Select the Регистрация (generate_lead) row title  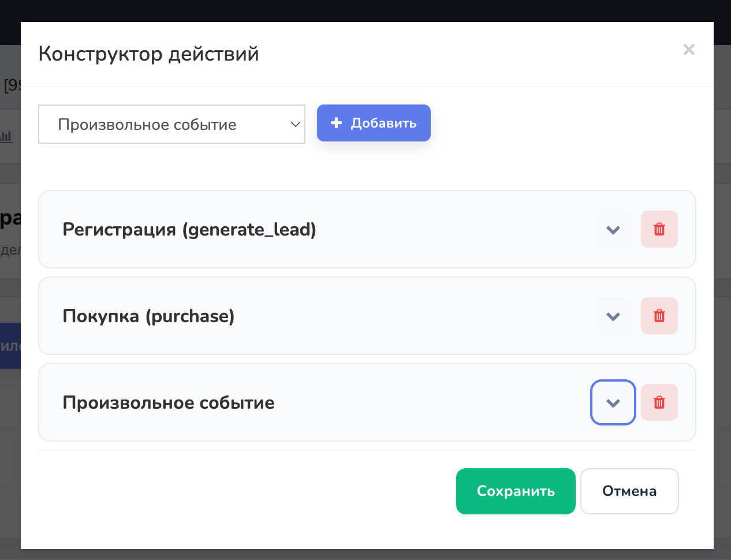tap(189, 230)
